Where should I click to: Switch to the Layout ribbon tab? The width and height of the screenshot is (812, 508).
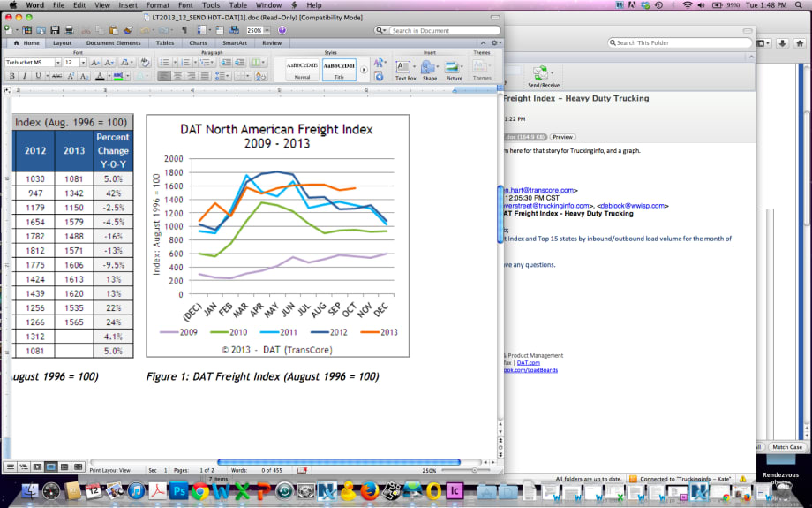(x=62, y=43)
